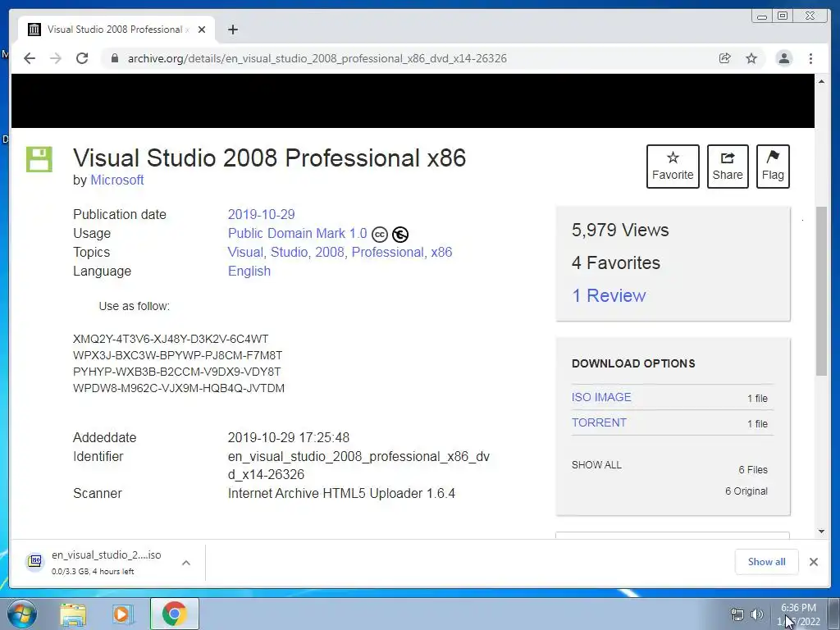
Task: Click the network tray icon
Action: (x=737, y=614)
